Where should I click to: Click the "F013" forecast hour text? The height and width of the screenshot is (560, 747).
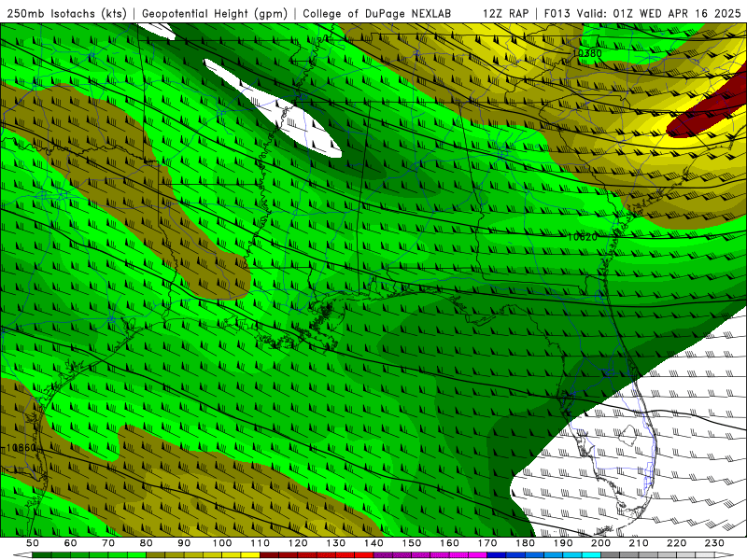pos(557,13)
